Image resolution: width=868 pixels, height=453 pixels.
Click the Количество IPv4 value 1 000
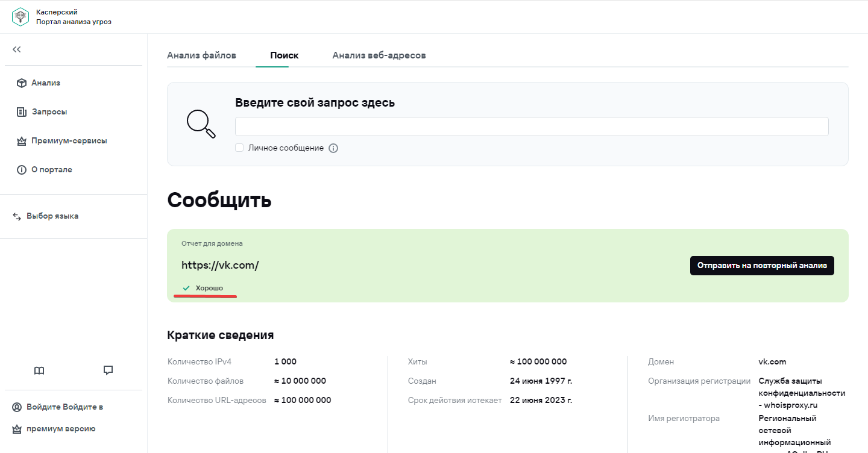tap(285, 362)
